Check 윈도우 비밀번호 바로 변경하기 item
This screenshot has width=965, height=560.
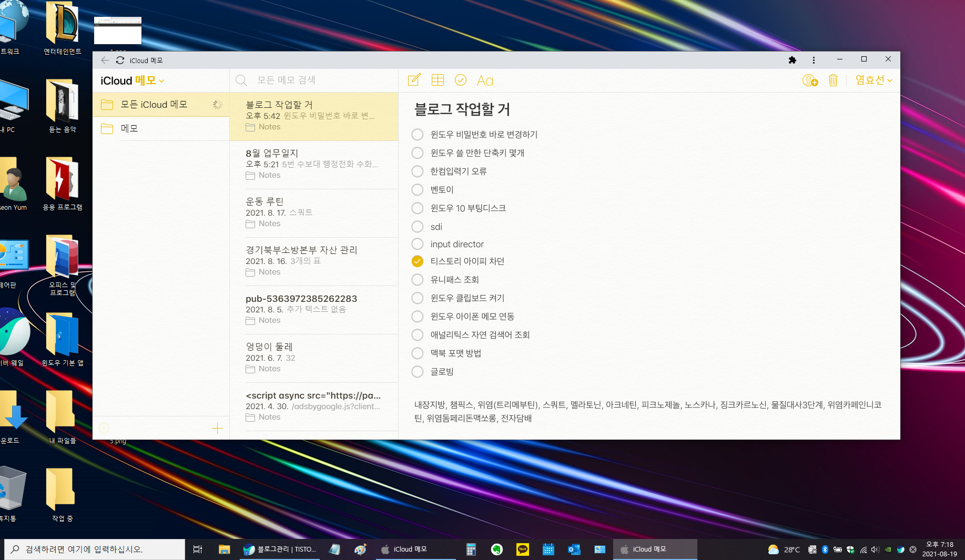point(417,135)
